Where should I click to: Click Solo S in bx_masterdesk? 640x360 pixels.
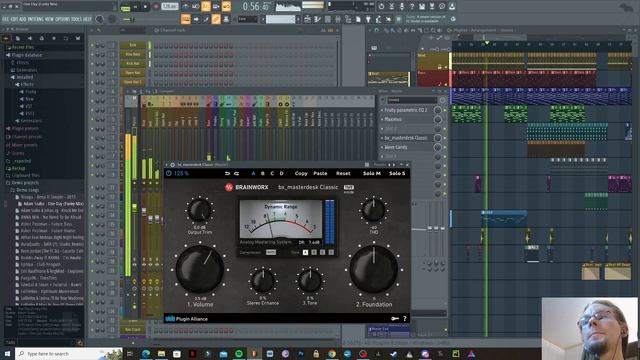pos(397,173)
